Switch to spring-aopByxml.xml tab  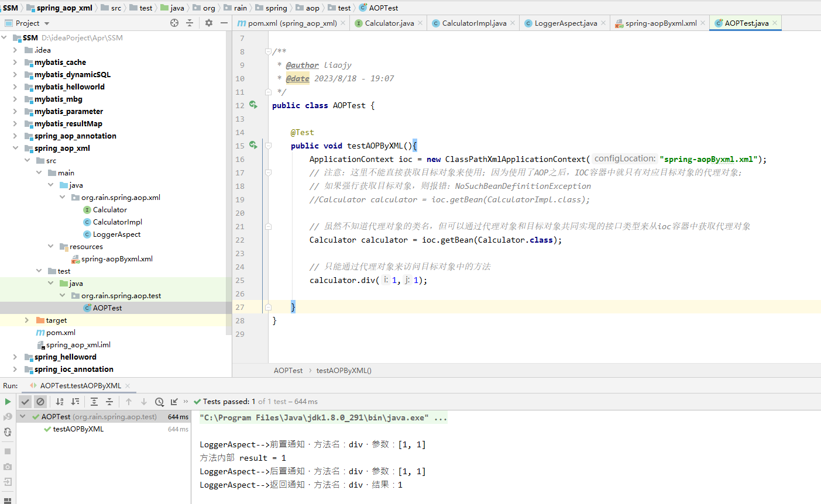pyautogui.click(x=661, y=23)
